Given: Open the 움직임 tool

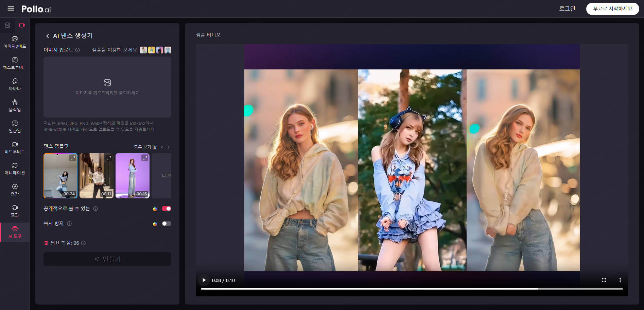Looking at the screenshot, I should (x=15, y=105).
